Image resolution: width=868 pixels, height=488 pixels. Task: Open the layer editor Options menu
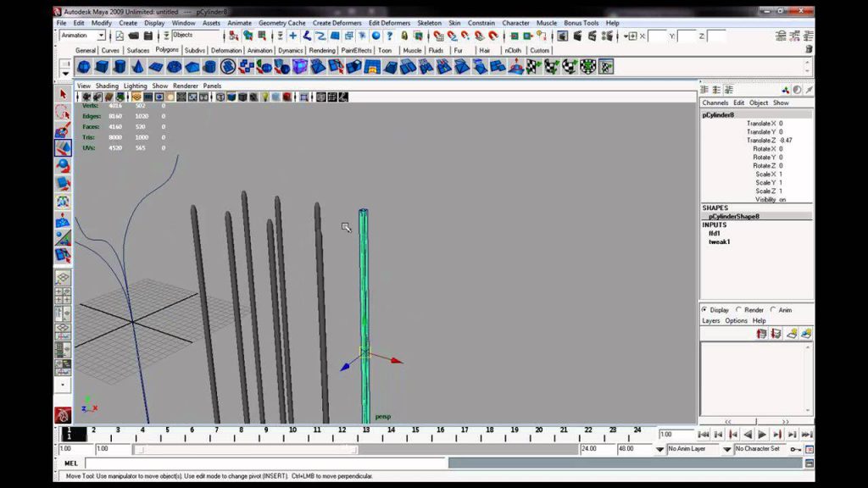(x=736, y=321)
